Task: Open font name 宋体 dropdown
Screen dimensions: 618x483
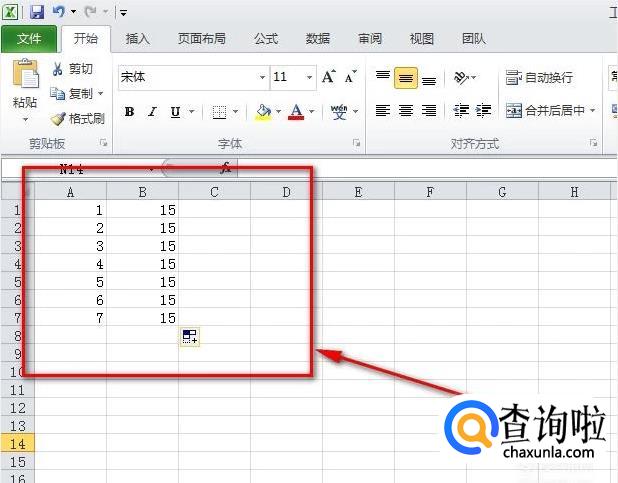Action: (262, 77)
